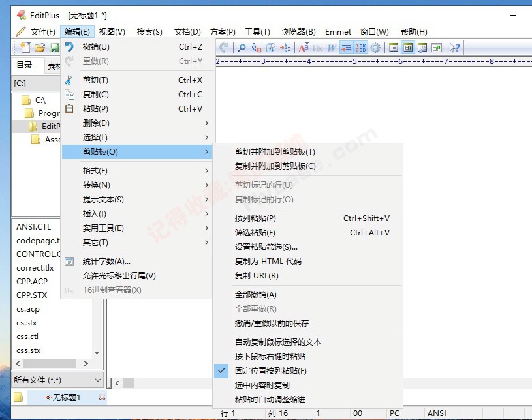This screenshot has width=532, height=420.
Task: Click the Go to Line toolbar icon
Action: pos(285,48)
